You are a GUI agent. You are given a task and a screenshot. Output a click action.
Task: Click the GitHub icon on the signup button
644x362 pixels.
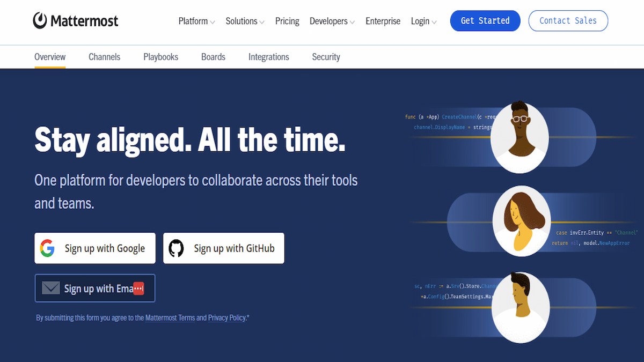[x=177, y=248]
